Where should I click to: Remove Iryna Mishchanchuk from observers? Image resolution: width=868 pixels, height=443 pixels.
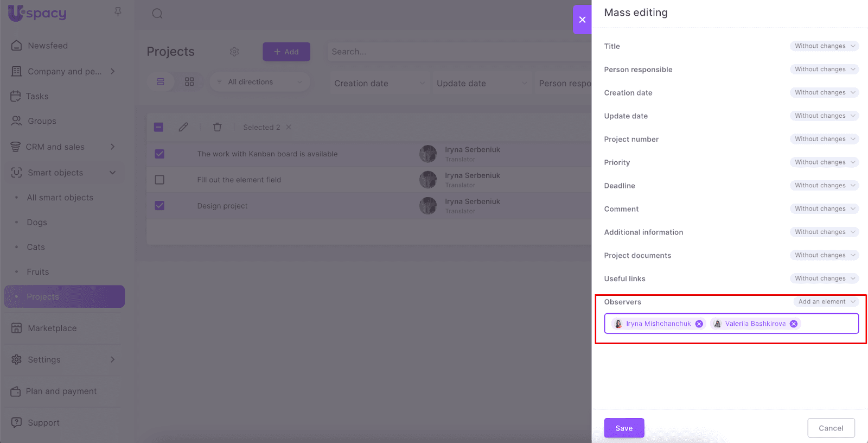[699, 324]
